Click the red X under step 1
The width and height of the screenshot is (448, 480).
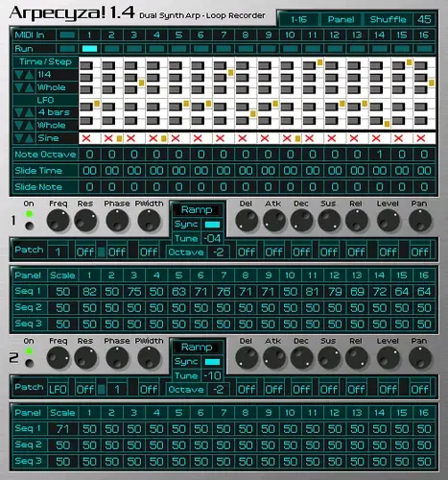[86, 138]
